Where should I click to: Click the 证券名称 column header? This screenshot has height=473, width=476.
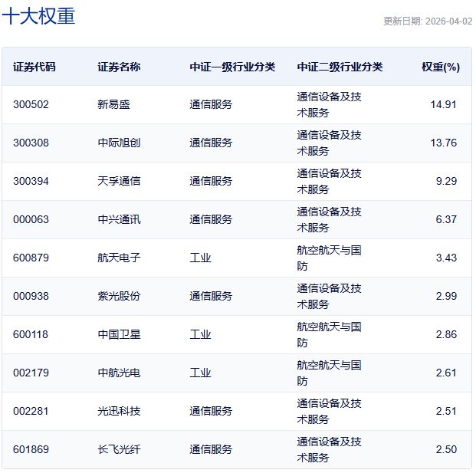pyautogui.click(x=119, y=67)
